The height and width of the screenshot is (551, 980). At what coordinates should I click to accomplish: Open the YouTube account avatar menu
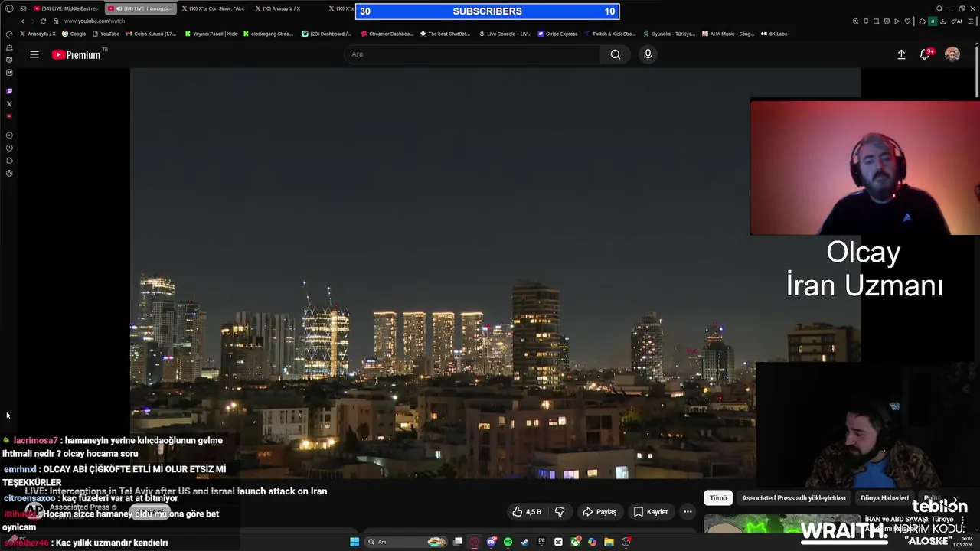click(952, 54)
